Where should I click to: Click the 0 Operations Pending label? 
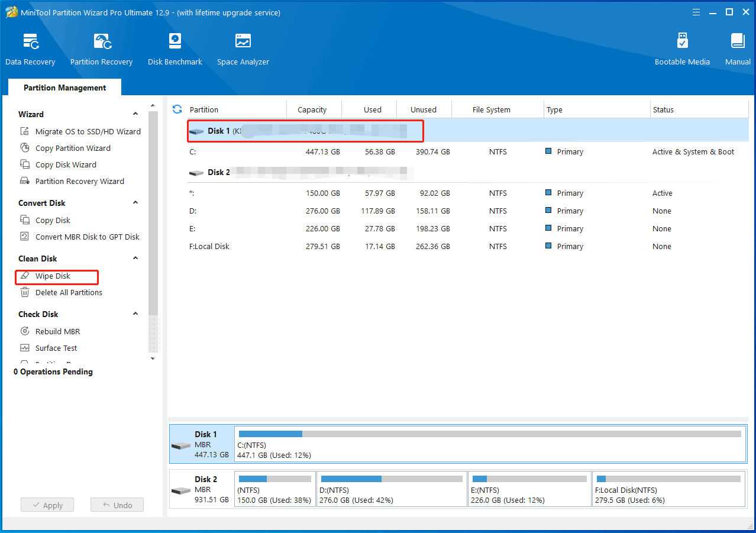point(53,372)
